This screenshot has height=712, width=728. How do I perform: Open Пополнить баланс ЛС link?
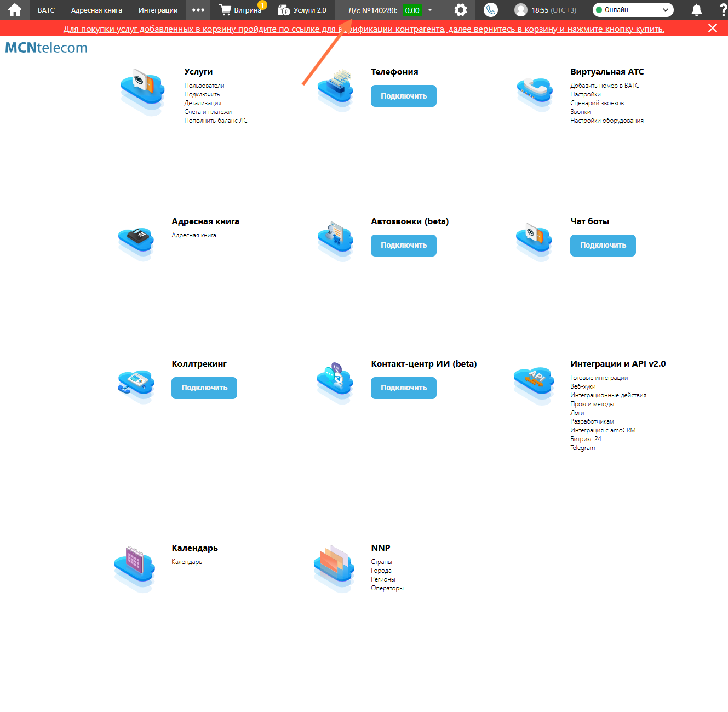pyautogui.click(x=216, y=121)
